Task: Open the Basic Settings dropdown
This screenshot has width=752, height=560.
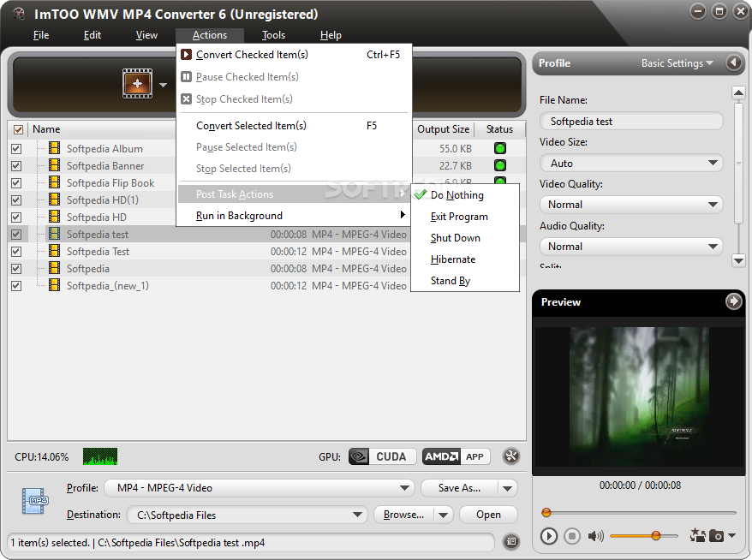Action: (677, 63)
